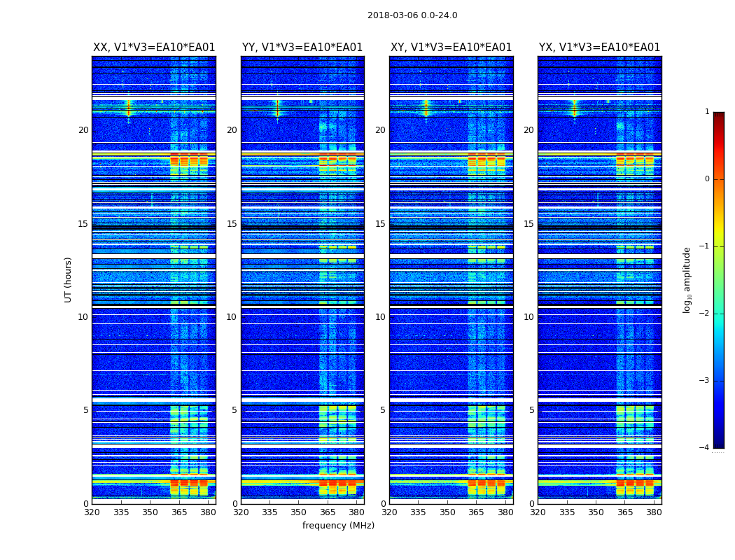This screenshot has width=735, height=560.
Task: Click the "log10 amplitude" colorbar label
Action: pos(687,280)
